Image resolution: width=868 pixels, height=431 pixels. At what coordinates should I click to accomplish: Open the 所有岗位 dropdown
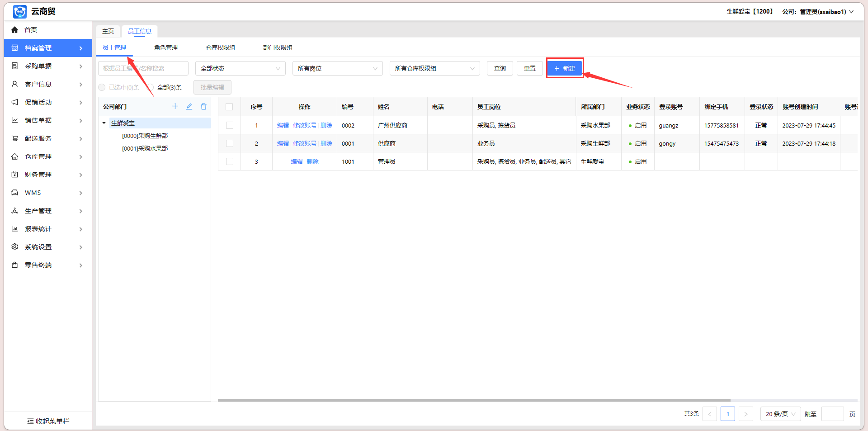(x=338, y=68)
